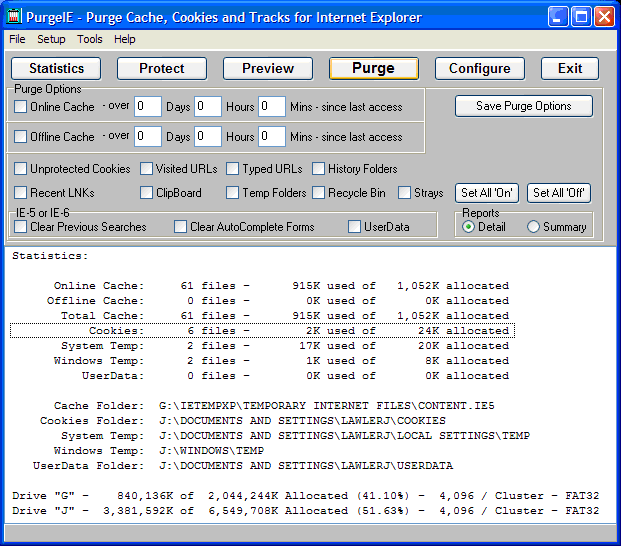Select the UserData 0 files row
The image size is (621, 546).
[295, 376]
